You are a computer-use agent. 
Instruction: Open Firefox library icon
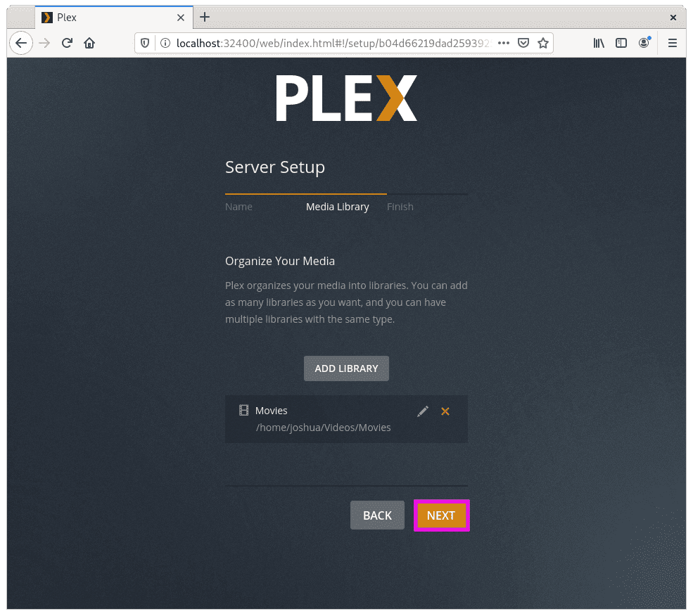click(599, 43)
